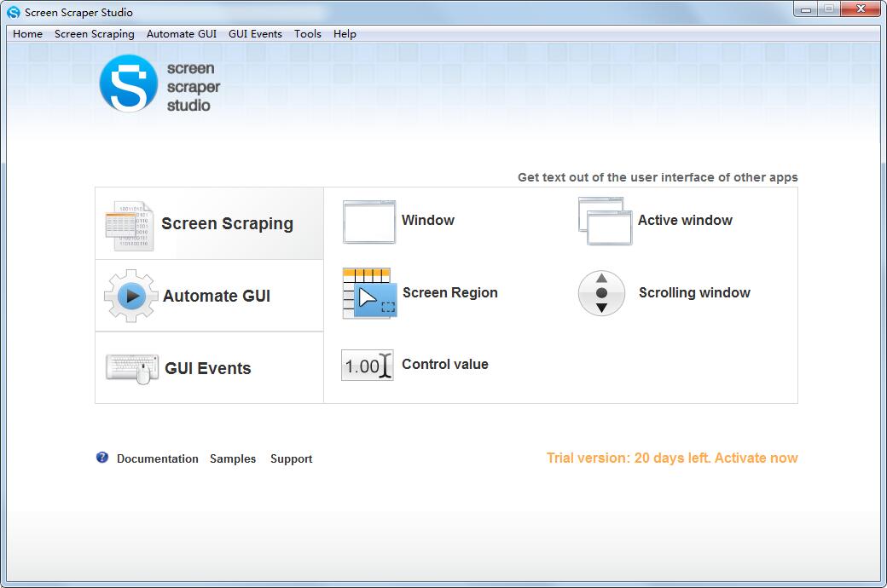Viewport: 887px width, 588px height.
Task: Open the Help menu
Action: (x=344, y=34)
